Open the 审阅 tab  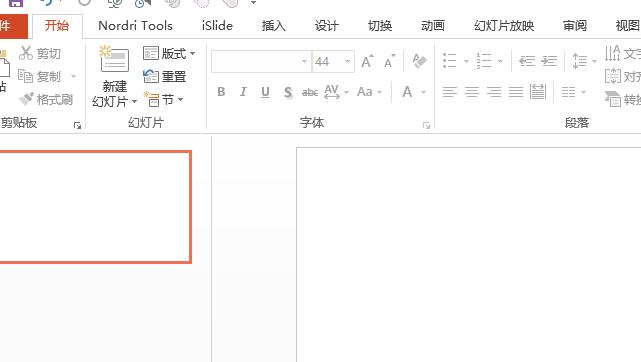575,26
